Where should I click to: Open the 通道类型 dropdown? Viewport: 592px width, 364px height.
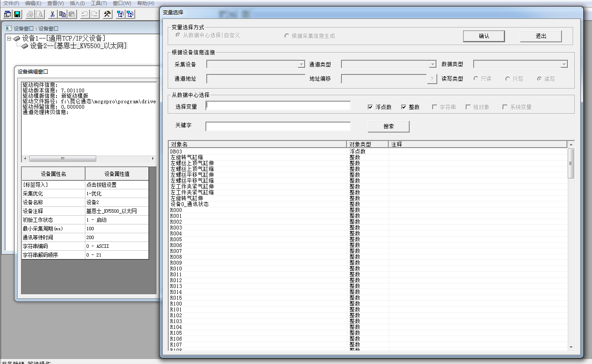(433, 64)
